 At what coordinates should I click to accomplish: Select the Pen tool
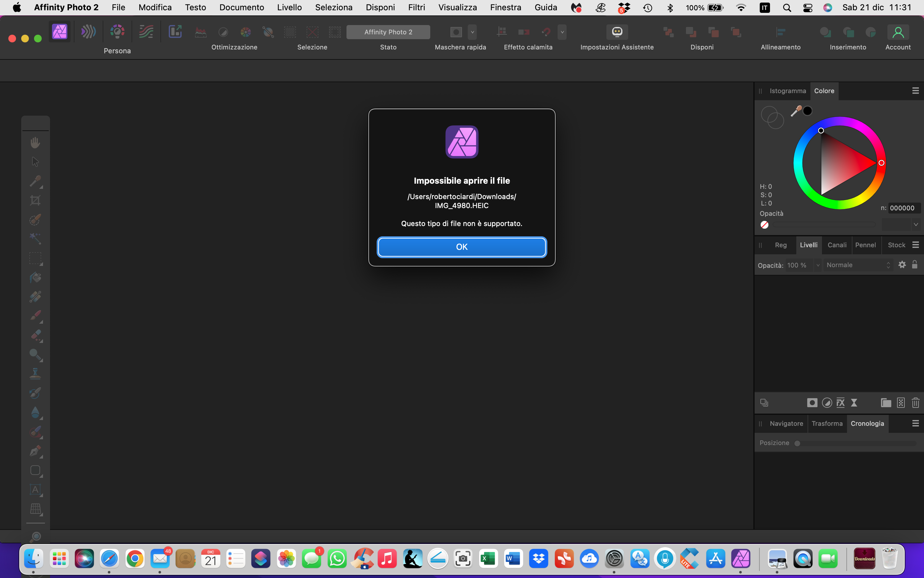pos(35,451)
